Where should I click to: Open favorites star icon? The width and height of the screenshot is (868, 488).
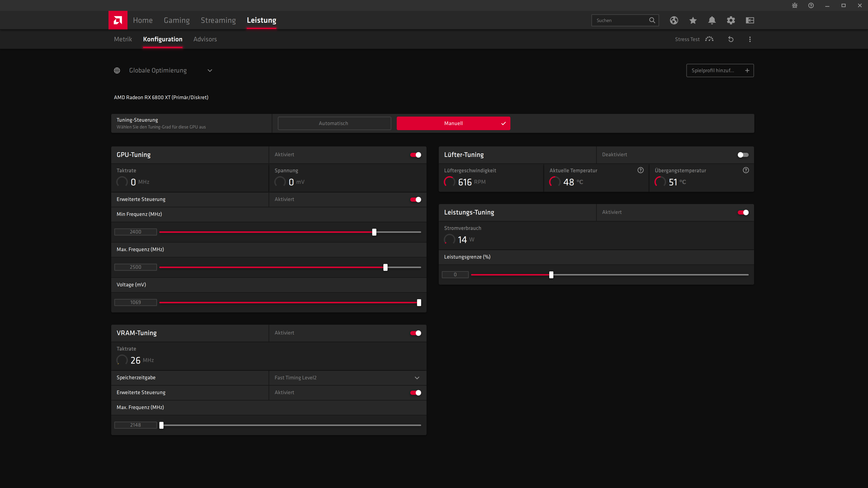pyautogui.click(x=693, y=20)
